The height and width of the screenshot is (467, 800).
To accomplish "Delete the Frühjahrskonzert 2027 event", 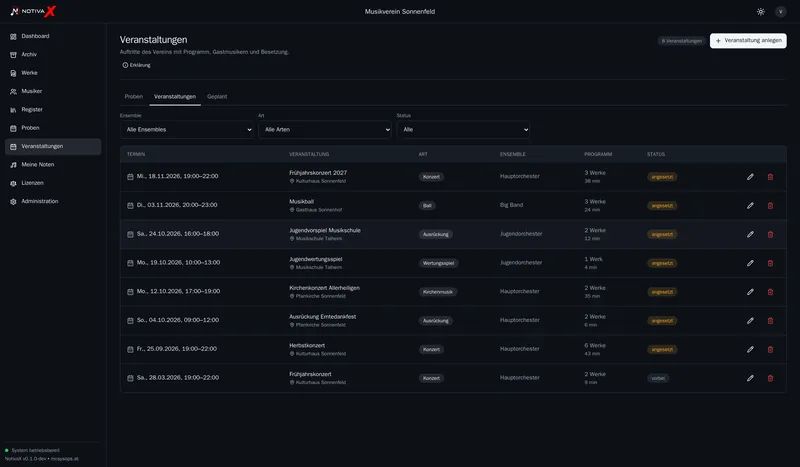I will pos(770,177).
